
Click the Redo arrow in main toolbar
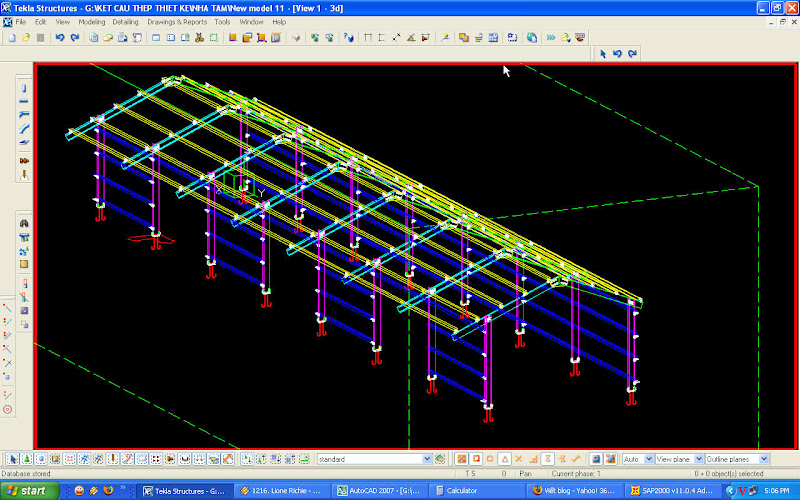coord(75,37)
